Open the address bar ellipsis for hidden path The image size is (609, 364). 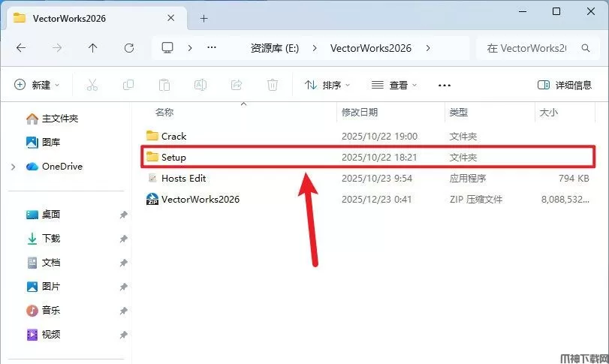pos(212,47)
